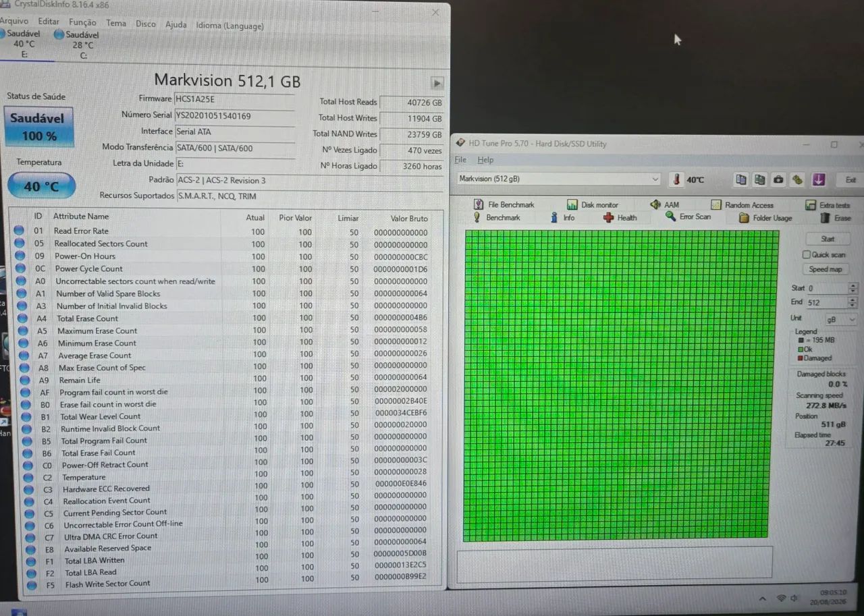
Task: Click the status circle for Power-On Hours
Action: pos(20,256)
